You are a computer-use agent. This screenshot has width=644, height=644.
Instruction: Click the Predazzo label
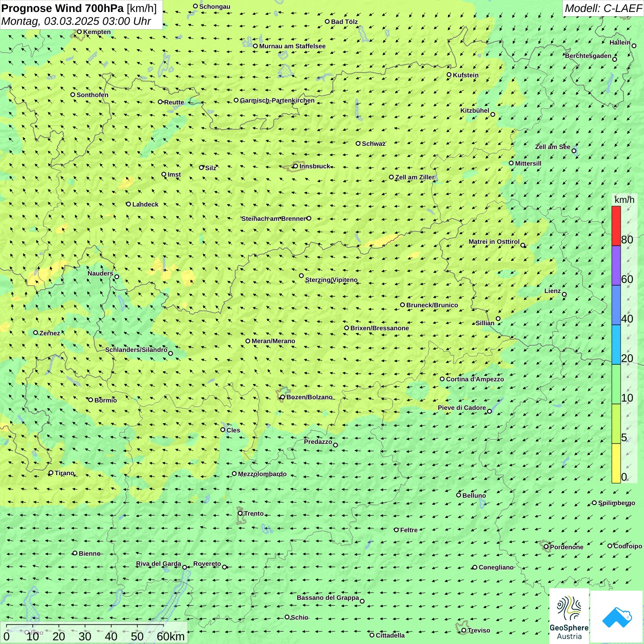coord(318,442)
